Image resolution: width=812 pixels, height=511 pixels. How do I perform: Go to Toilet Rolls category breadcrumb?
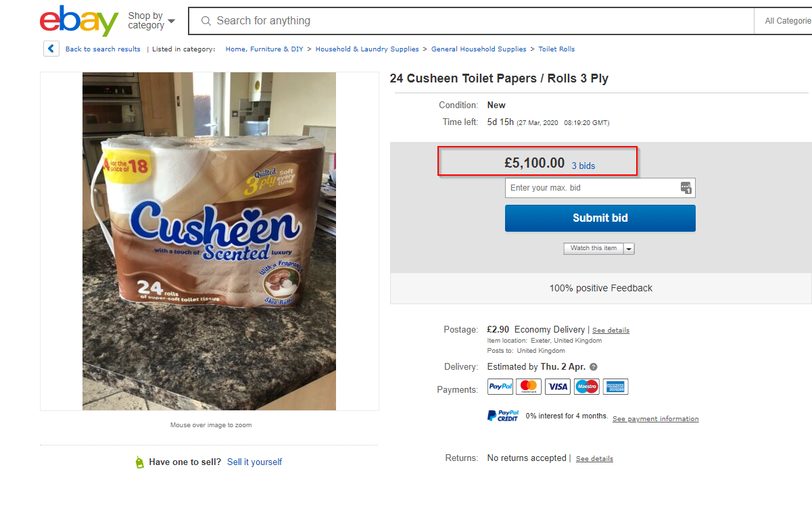556,49
